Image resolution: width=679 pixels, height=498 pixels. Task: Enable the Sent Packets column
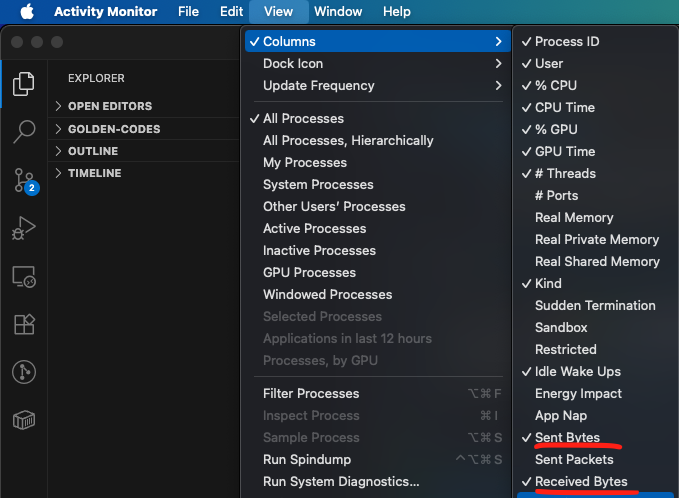[x=595, y=459]
